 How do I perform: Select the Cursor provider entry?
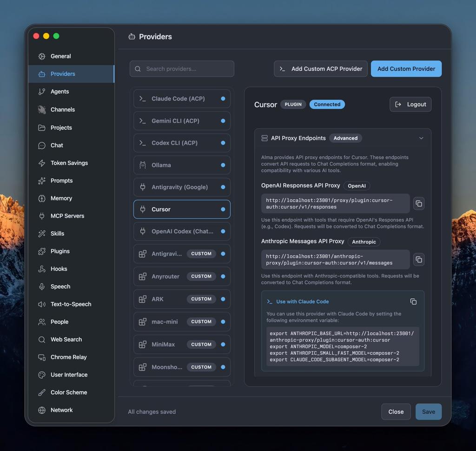(182, 209)
